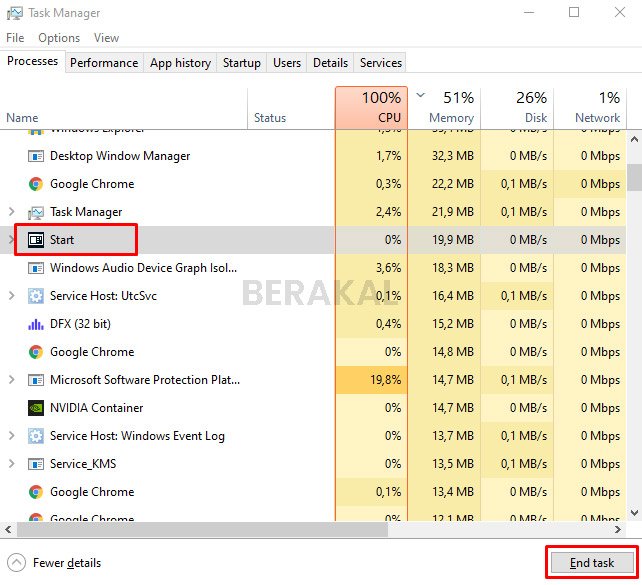Click the sort chevron above Memory column
This screenshot has height=585, width=642.
[x=420, y=96]
